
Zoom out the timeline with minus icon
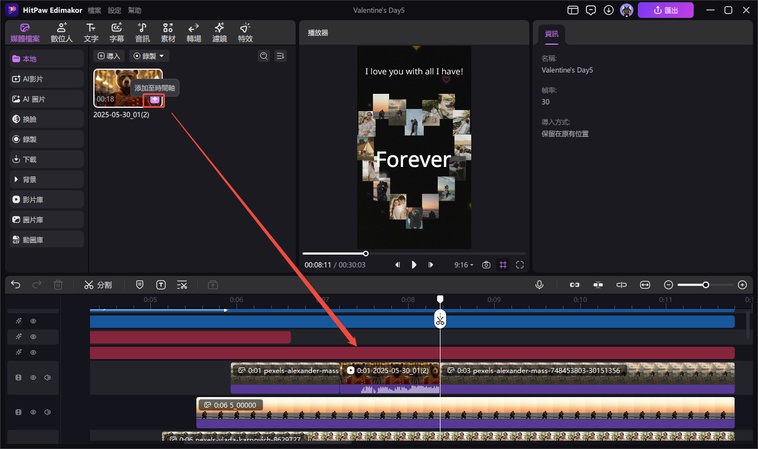click(x=669, y=285)
